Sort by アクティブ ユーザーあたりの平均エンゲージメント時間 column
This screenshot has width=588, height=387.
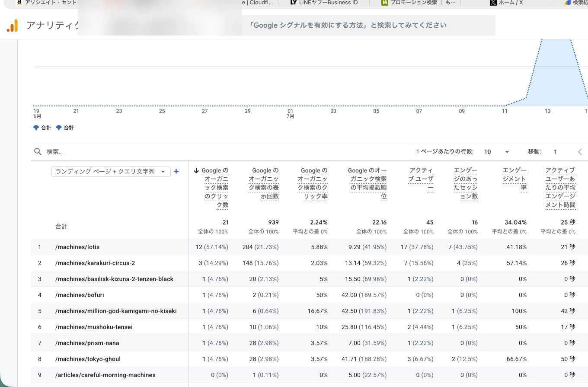coord(560,188)
